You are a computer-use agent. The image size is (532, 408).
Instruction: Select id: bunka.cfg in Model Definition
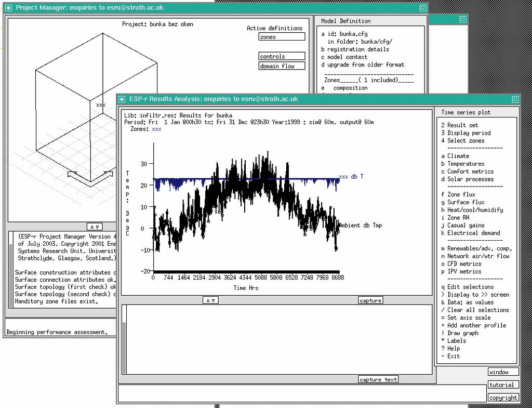point(344,34)
